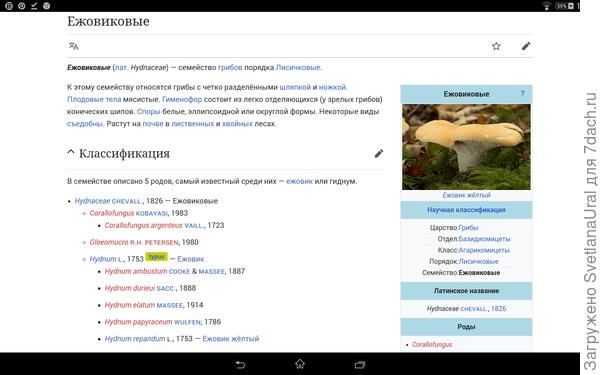Open the language selection icon
600x375 pixels.
73,46
